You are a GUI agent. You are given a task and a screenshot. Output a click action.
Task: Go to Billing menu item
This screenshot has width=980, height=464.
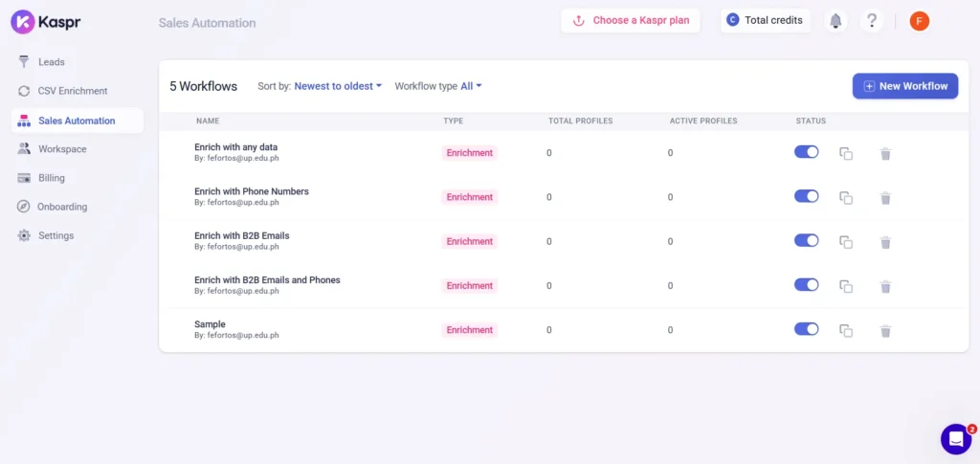pyautogui.click(x=52, y=178)
